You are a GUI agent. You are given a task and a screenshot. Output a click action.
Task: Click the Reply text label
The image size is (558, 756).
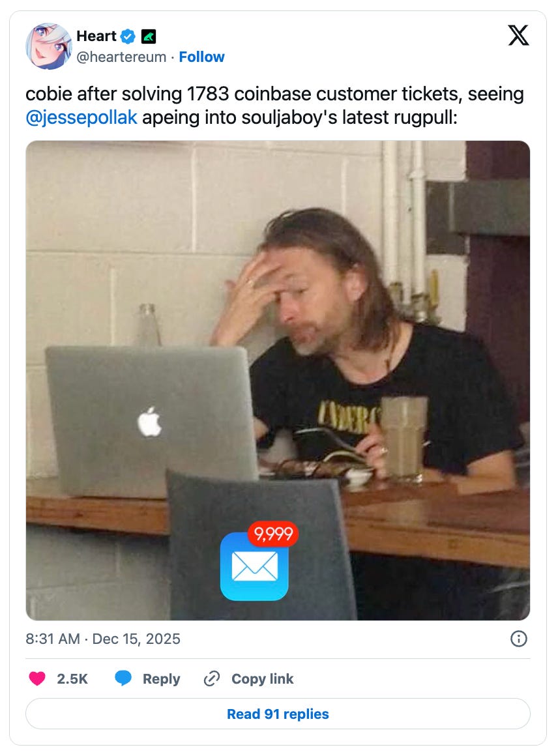coord(161,679)
